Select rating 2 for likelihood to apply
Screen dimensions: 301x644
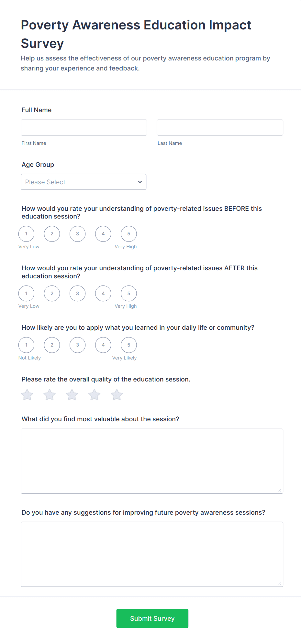tap(52, 345)
